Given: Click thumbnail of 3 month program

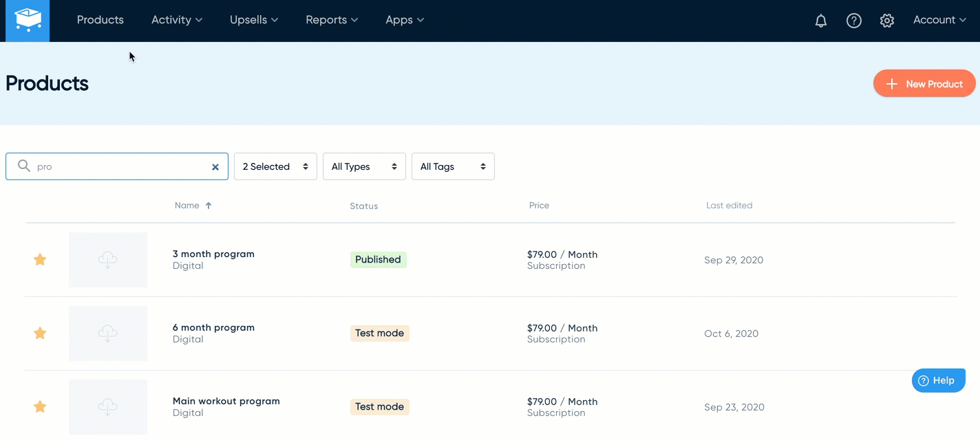Looking at the screenshot, I should pos(108,260).
